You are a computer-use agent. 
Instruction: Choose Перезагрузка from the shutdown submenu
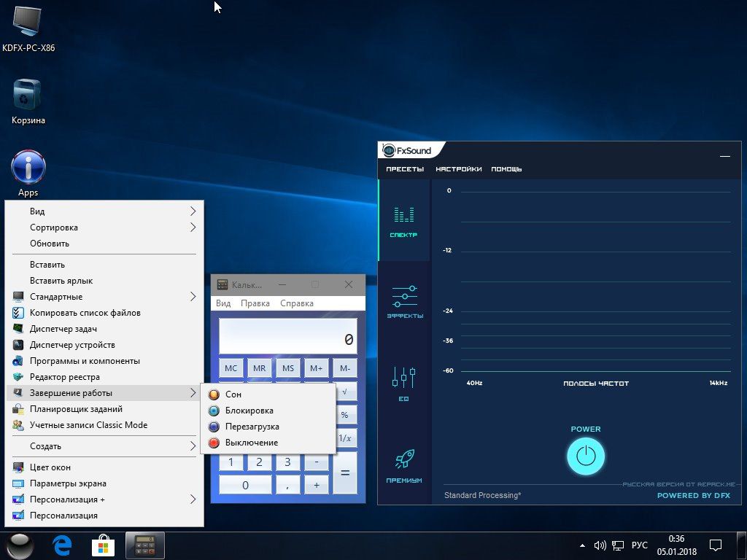point(252,427)
